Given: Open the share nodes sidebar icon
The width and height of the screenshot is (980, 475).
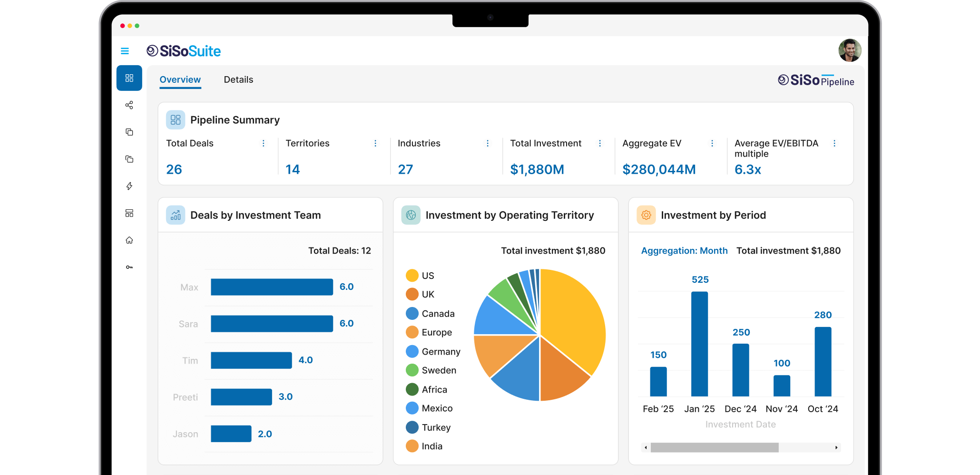Looking at the screenshot, I should coord(129,105).
